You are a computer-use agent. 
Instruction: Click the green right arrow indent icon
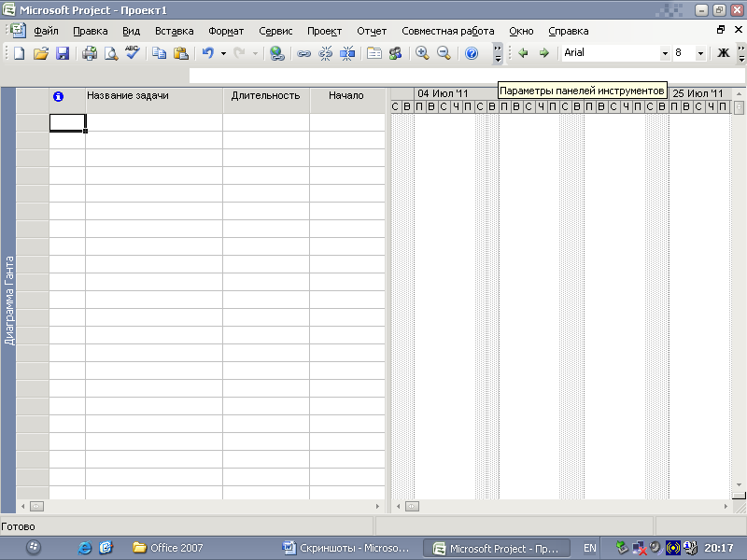coord(544,53)
